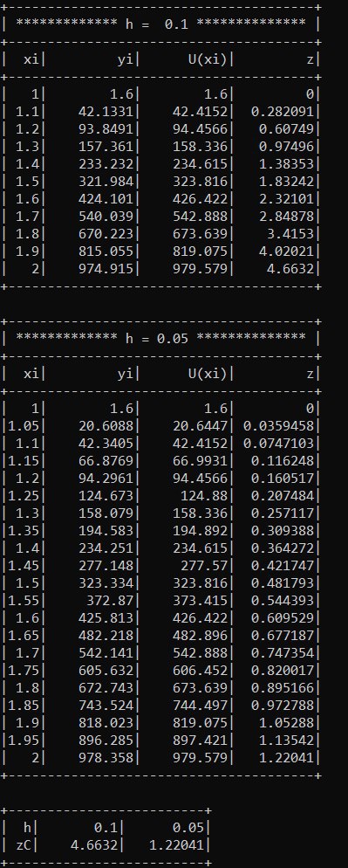Select z value 0.60749
Viewport: 348px width, 868px height.
point(286,129)
